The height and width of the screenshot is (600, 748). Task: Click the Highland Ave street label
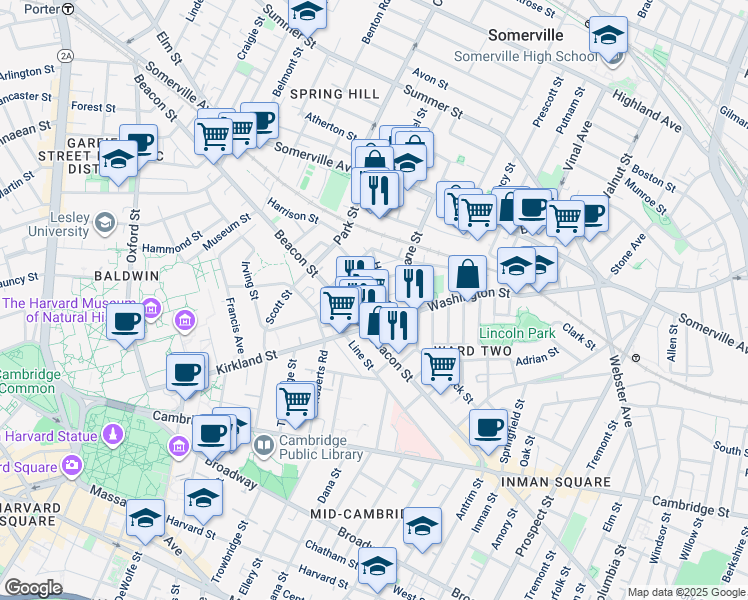click(647, 110)
